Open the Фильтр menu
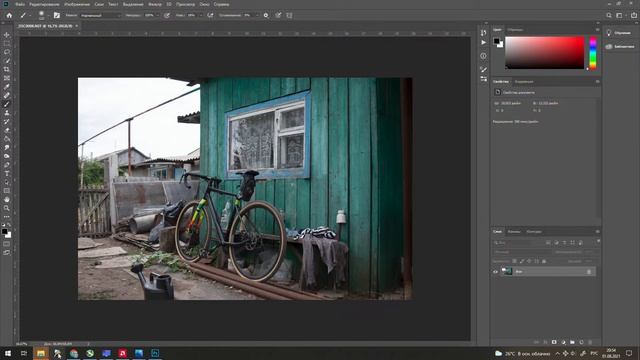Viewport: 640px width, 360px height. point(155,4)
